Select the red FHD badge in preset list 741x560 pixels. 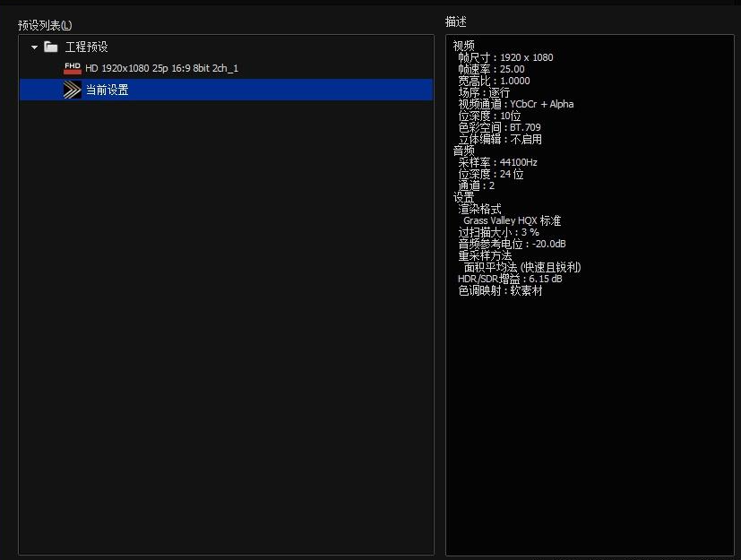(x=72, y=67)
